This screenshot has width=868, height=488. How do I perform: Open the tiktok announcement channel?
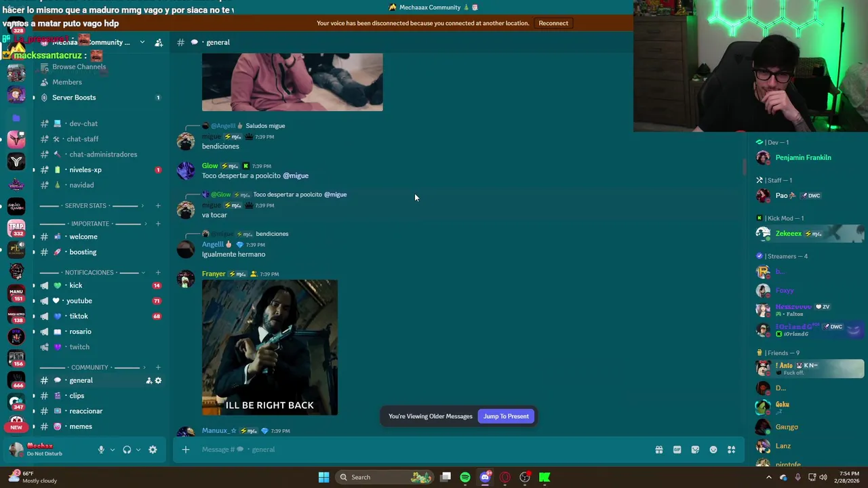[x=100, y=316]
